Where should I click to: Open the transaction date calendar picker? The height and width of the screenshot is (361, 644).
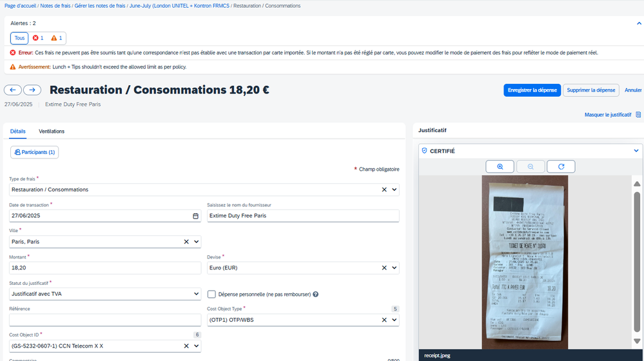point(195,216)
